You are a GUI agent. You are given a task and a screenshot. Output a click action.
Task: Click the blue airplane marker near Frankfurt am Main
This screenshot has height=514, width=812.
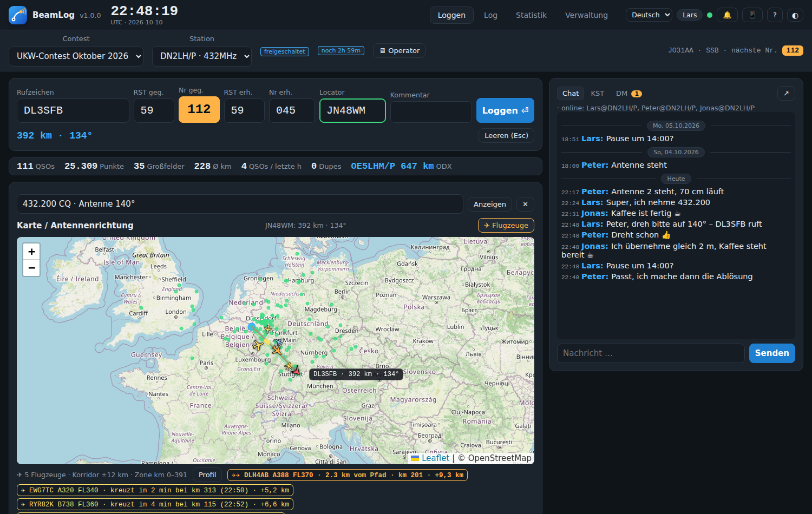(x=278, y=342)
